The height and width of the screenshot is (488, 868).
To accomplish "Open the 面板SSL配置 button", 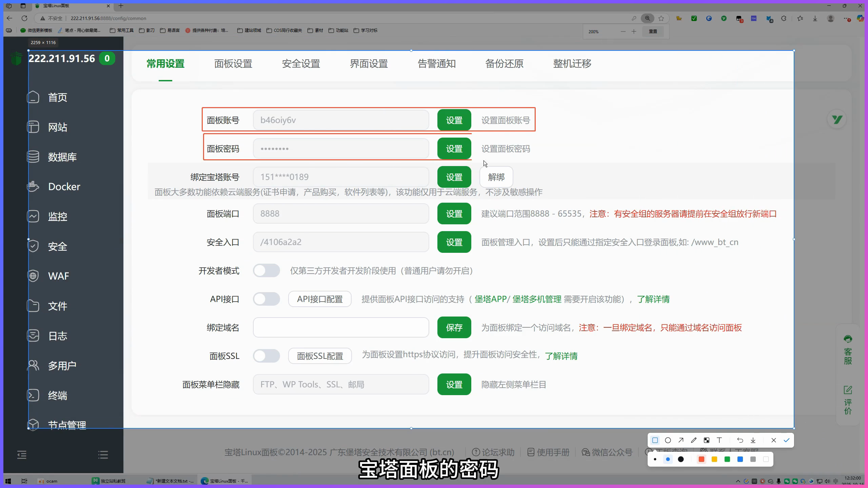I will point(320,356).
